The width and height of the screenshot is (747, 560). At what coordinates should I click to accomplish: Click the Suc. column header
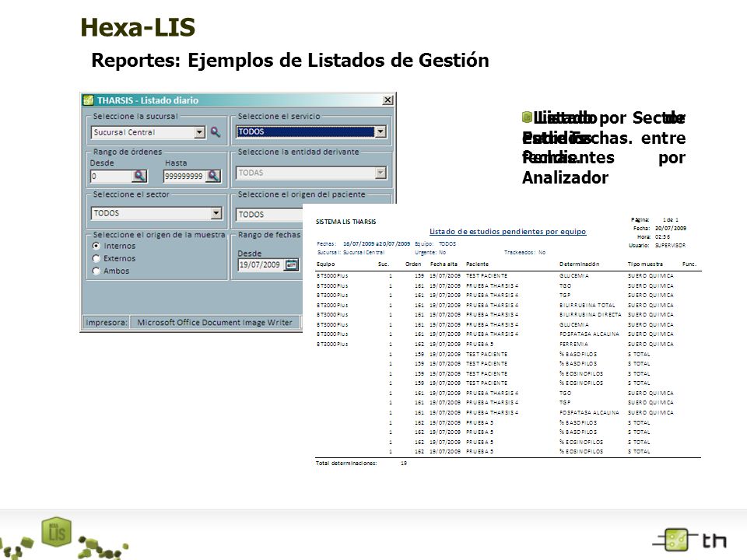pos(384,264)
